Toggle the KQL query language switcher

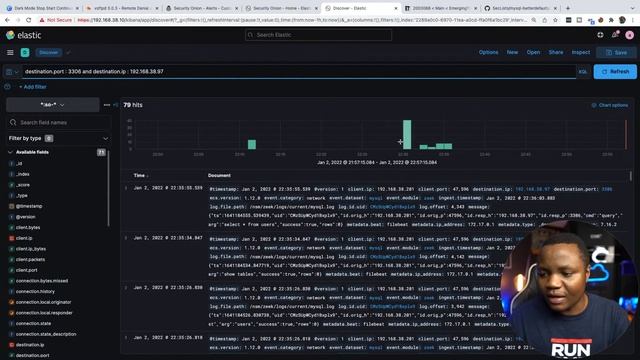pos(582,72)
